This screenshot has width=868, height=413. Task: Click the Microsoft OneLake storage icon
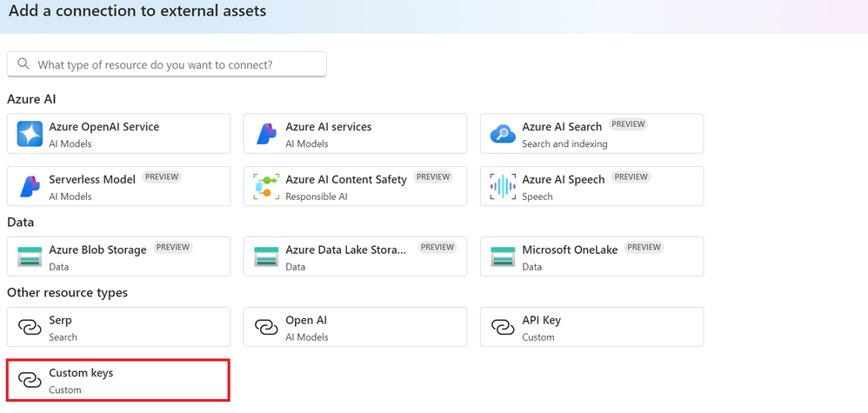(503, 256)
